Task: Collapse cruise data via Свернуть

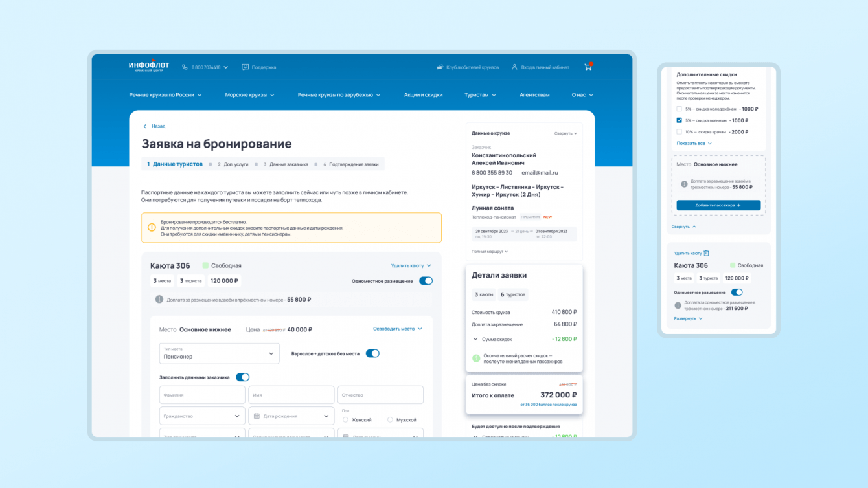Action: tap(565, 133)
